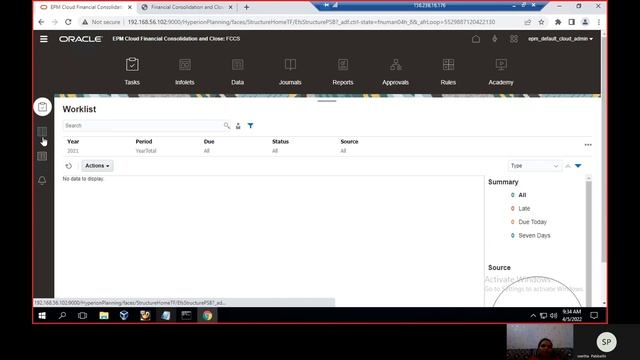Click the collapse handle below the icon bar
640x360 pixels.
click(327, 101)
